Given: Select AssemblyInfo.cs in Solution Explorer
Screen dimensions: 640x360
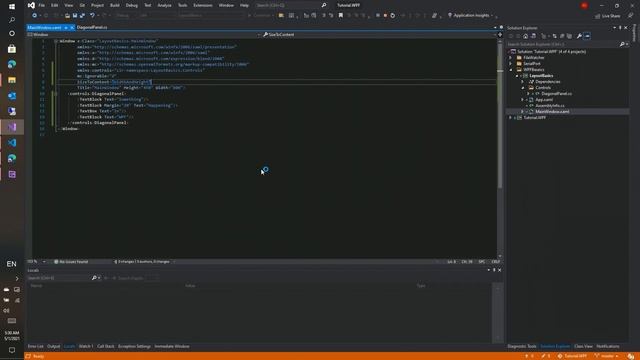Looking at the screenshot, I should (550, 106).
